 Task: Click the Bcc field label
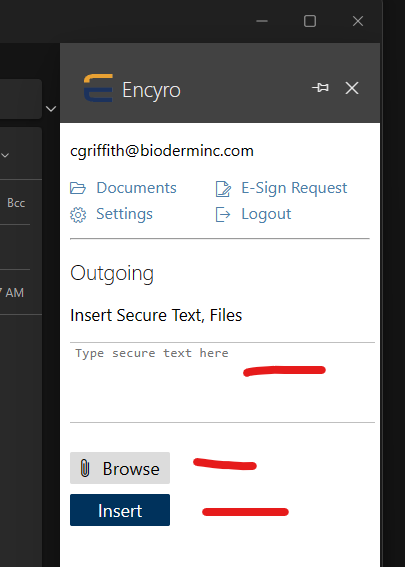16,203
